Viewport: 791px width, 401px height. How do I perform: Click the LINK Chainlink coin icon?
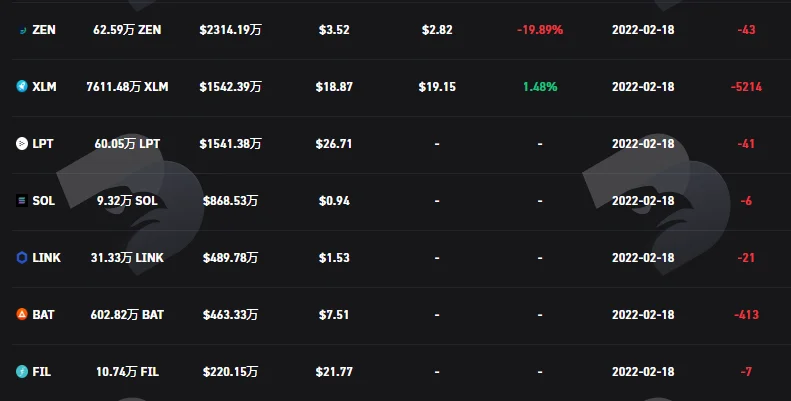[22, 258]
